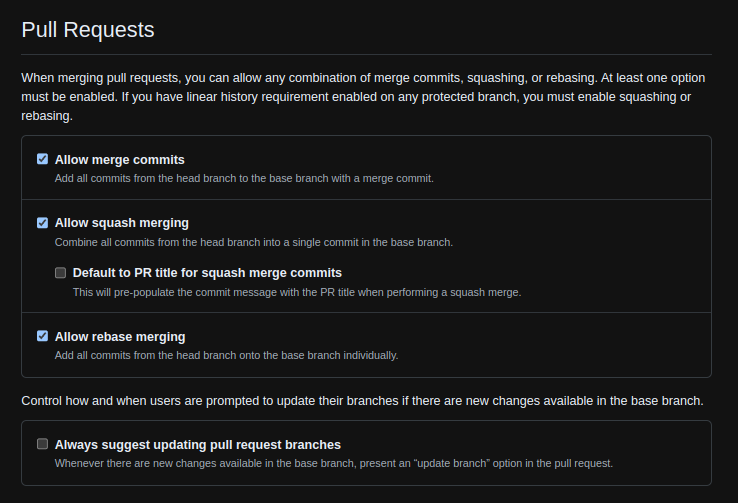Screen dimensions: 738x503
Task: Click the 'Allow rebase merging' label text
Action: (x=120, y=337)
